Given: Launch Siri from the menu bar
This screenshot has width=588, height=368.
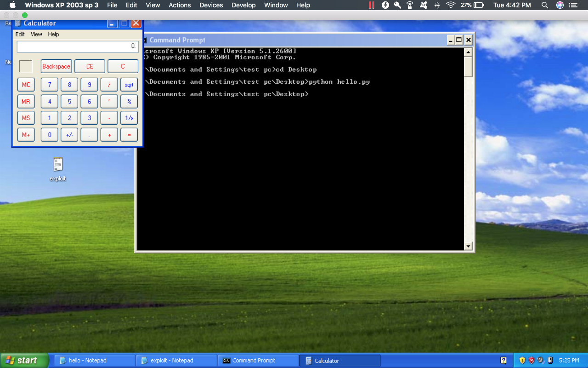Looking at the screenshot, I should click(560, 5).
